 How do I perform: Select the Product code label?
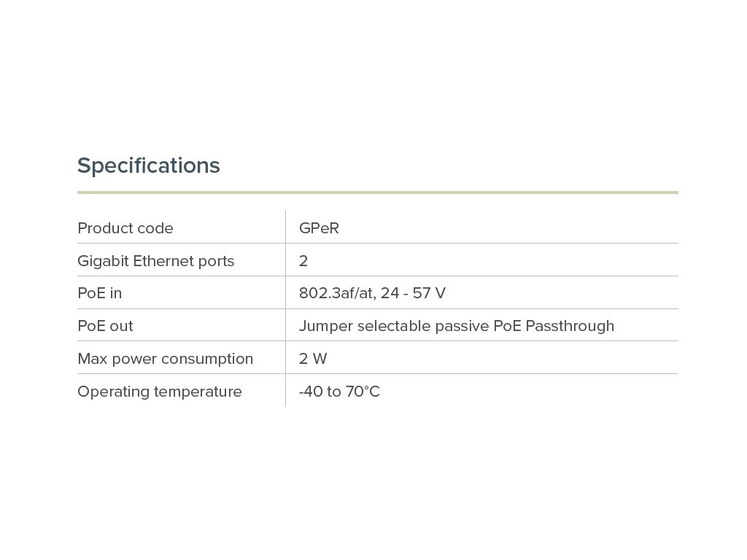125,228
